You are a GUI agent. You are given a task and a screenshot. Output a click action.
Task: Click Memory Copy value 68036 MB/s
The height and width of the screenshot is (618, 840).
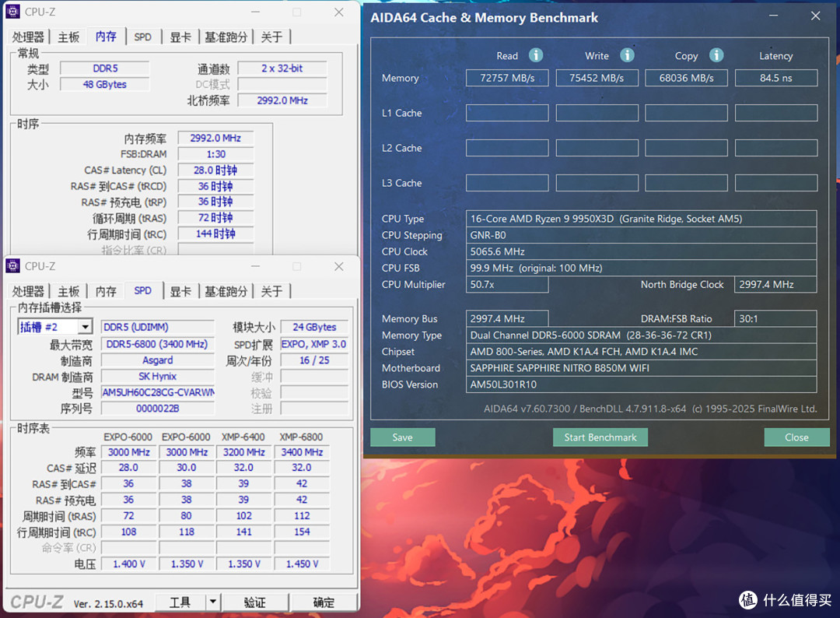(x=686, y=78)
